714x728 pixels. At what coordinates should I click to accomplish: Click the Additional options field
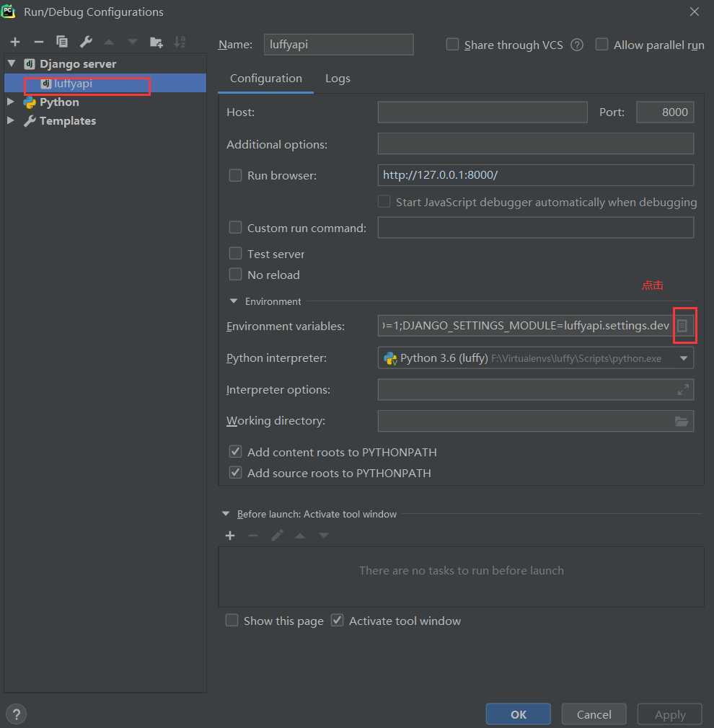point(536,143)
